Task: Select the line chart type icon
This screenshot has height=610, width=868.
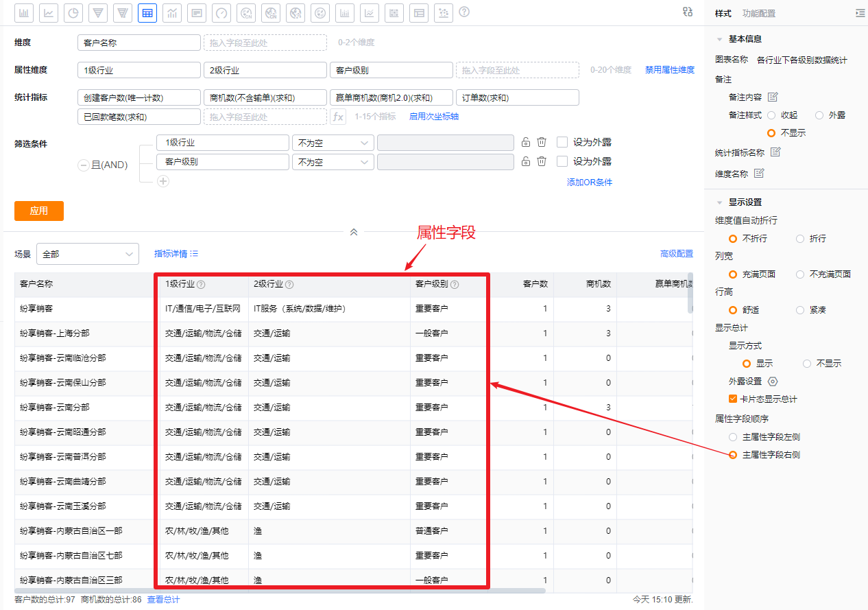Action: coord(48,12)
